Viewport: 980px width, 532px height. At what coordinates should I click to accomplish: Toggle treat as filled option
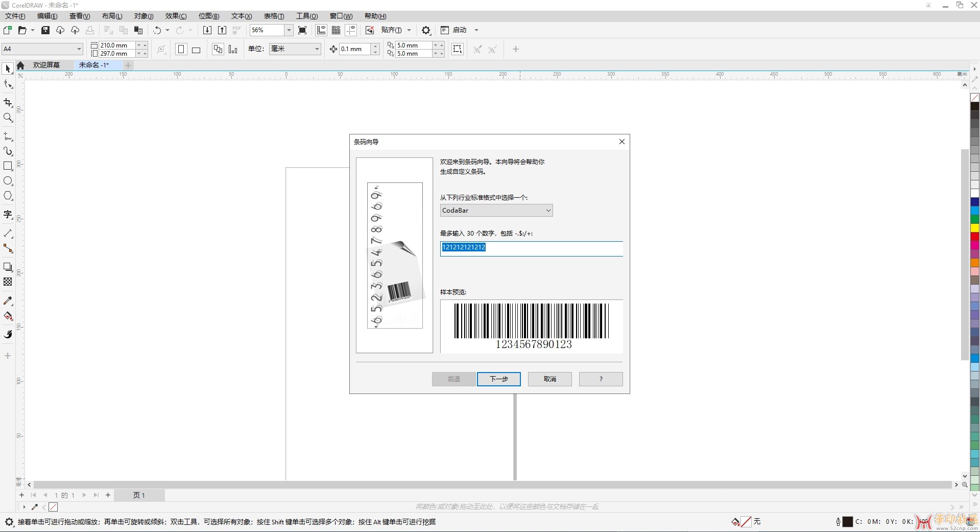pyautogui.click(x=458, y=49)
